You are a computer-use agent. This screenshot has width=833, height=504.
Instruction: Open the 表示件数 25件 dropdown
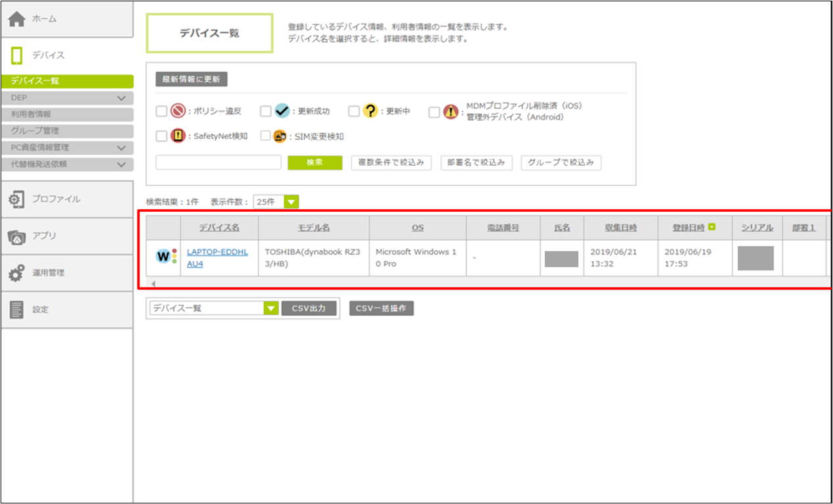291,202
